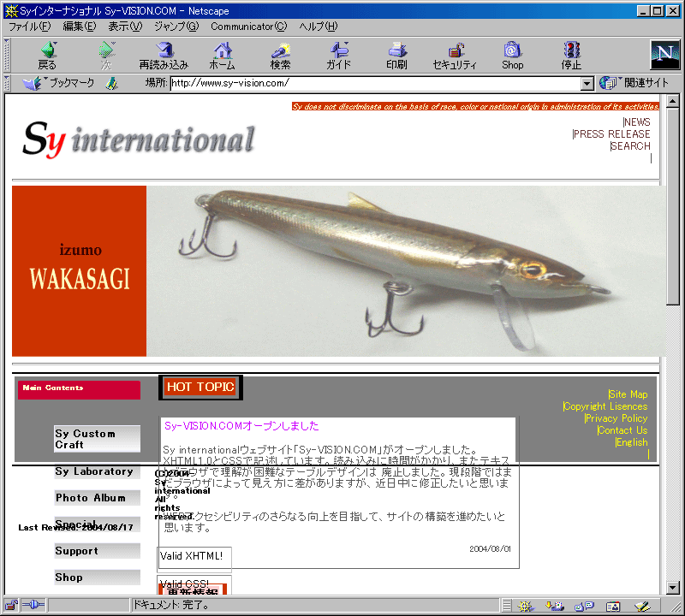Screen dimensions: 685x616
Task: Open Newsgroups from the component bar
Action: coord(584,606)
